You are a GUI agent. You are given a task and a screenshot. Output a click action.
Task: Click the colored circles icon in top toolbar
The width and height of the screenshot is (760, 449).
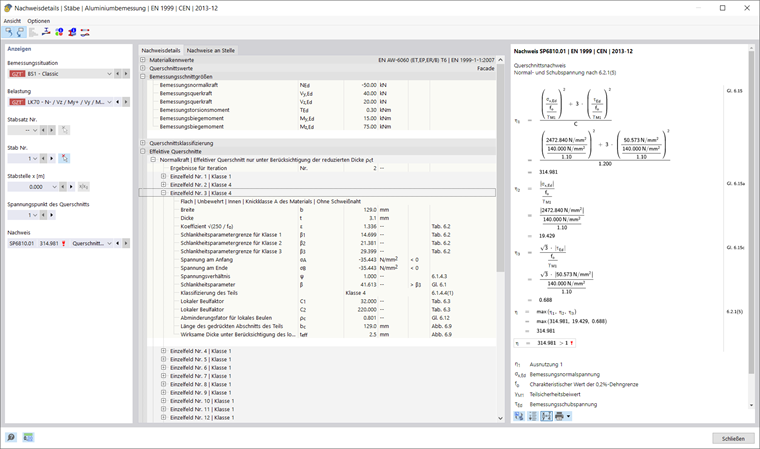[59, 32]
